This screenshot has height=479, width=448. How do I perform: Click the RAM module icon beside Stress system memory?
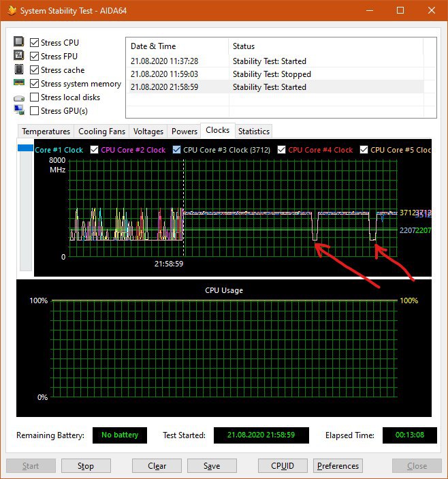[19, 82]
